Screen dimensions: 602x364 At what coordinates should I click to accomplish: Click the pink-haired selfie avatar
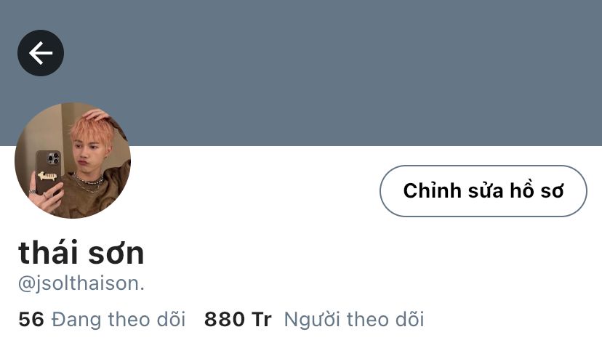pos(73,160)
